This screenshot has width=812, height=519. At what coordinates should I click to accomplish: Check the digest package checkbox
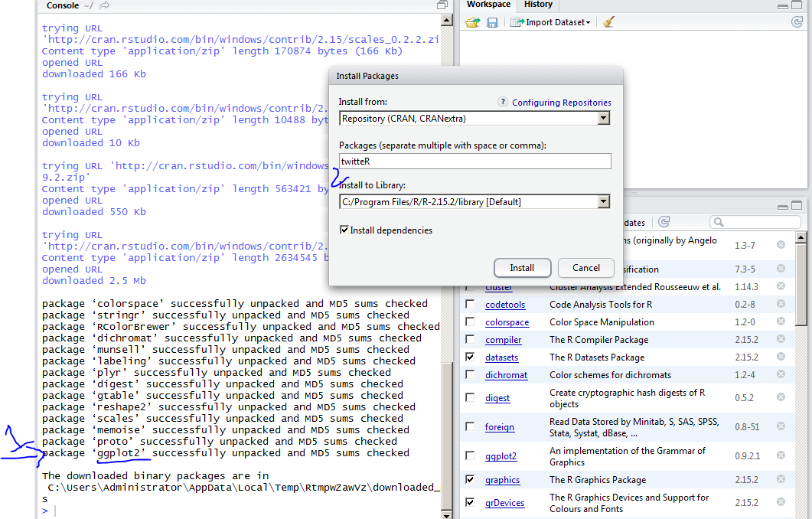(470, 397)
